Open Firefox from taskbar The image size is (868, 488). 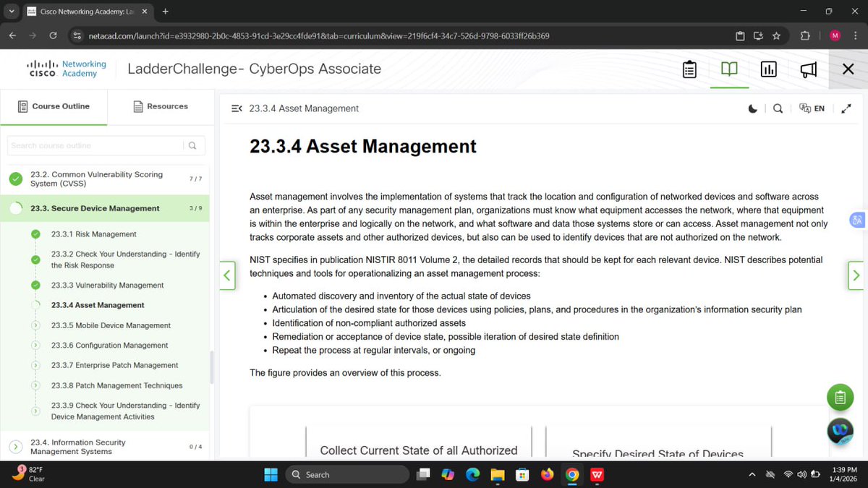click(547, 474)
